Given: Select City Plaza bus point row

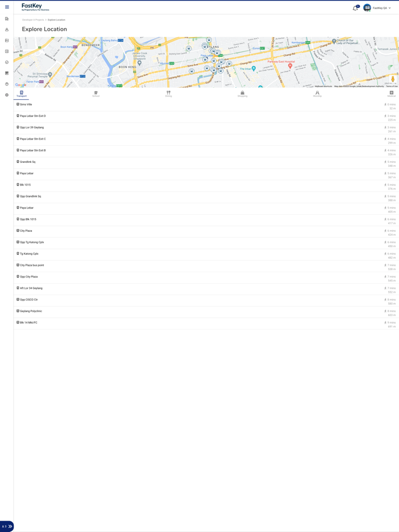Looking at the screenshot, I should (x=206, y=267).
